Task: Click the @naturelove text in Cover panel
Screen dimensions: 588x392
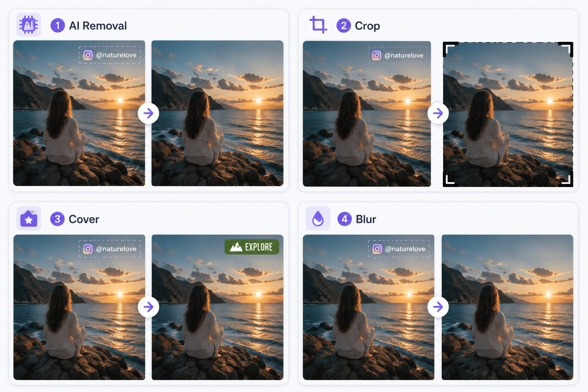Action: 116,249
